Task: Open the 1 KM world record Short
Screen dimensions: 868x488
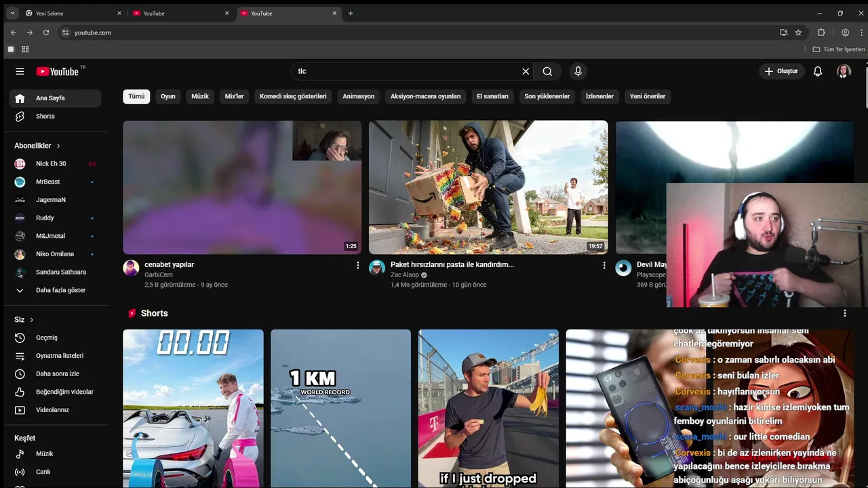Action: coord(340,409)
